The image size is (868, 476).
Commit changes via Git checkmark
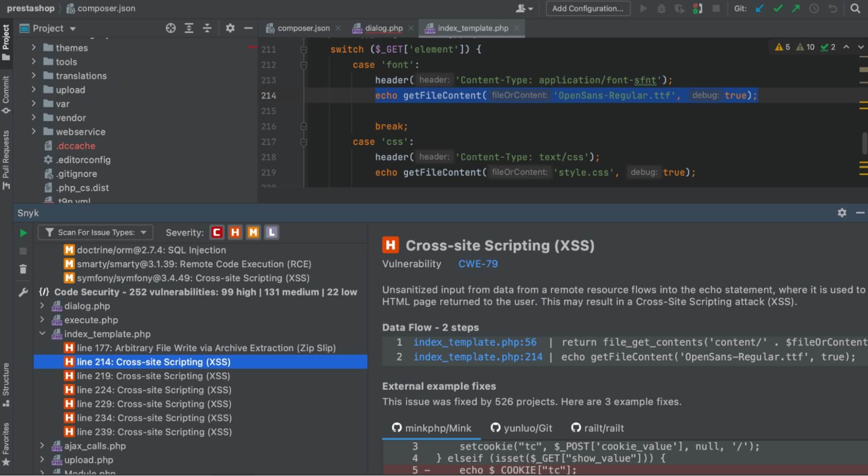click(778, 9)
